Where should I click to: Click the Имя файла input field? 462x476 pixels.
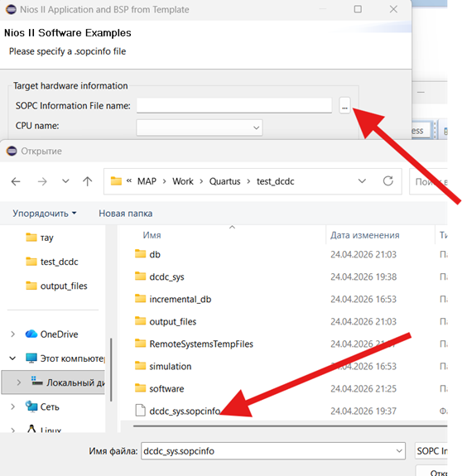coord(268,451)
